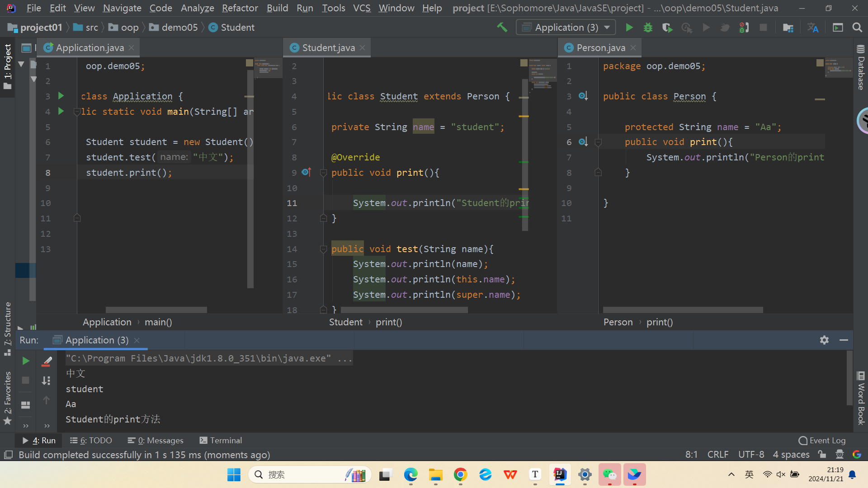This screenshot has height=488, width=868.
Task: Open the Event Log
Action: 822,441
